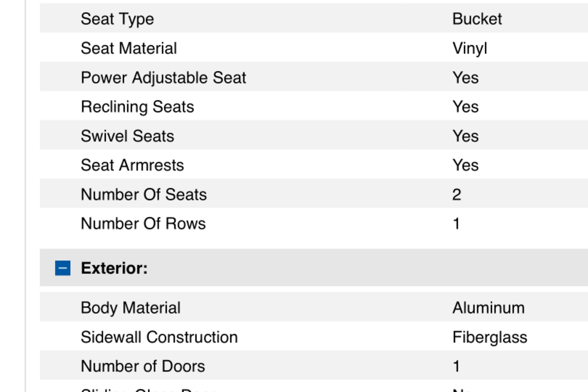Click the Sidewall Construction label
The height and width of the screenshot is (392, 588).
click(159, 337)
